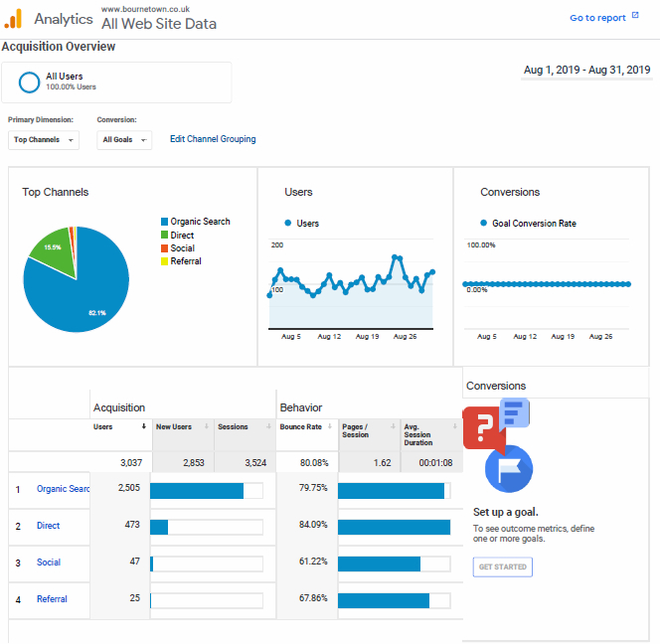
Task: Click the Social bounce rate 61.22%
Action: pyautogui.click(x=313, y=562)
